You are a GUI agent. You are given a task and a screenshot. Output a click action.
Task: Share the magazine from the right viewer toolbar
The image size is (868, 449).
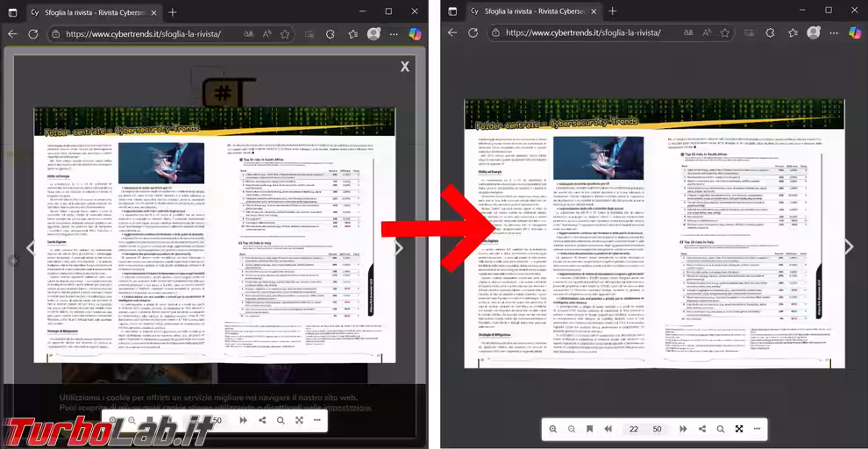click(701, 430)
